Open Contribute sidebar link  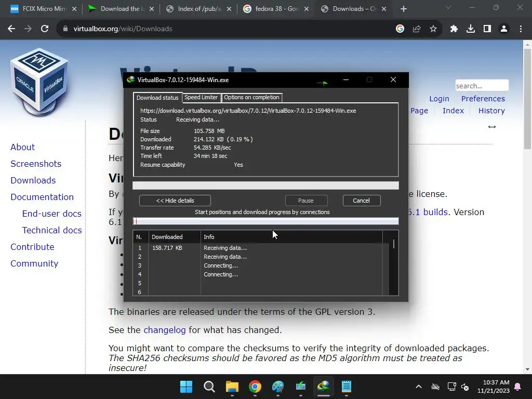32,247
